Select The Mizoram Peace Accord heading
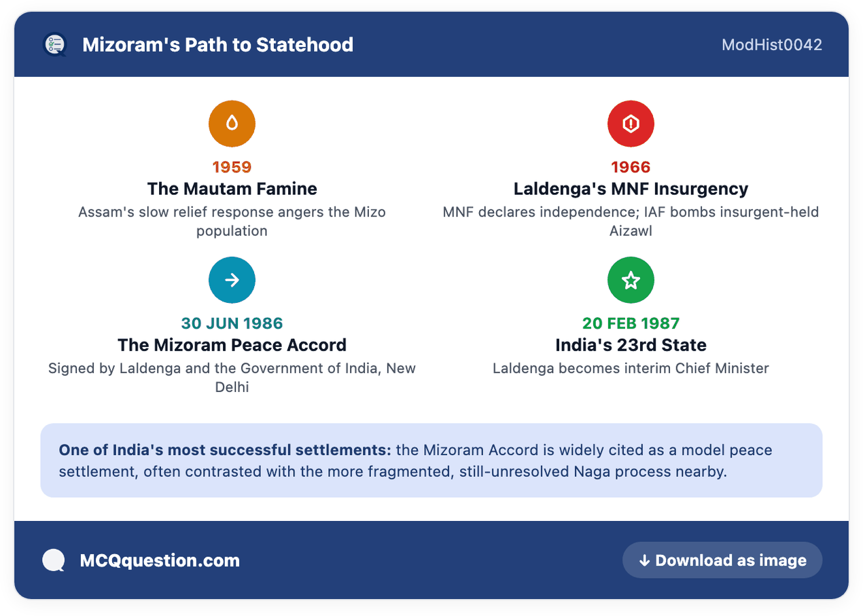Viewport: 863px width, 616px height. tap(232, 345)
